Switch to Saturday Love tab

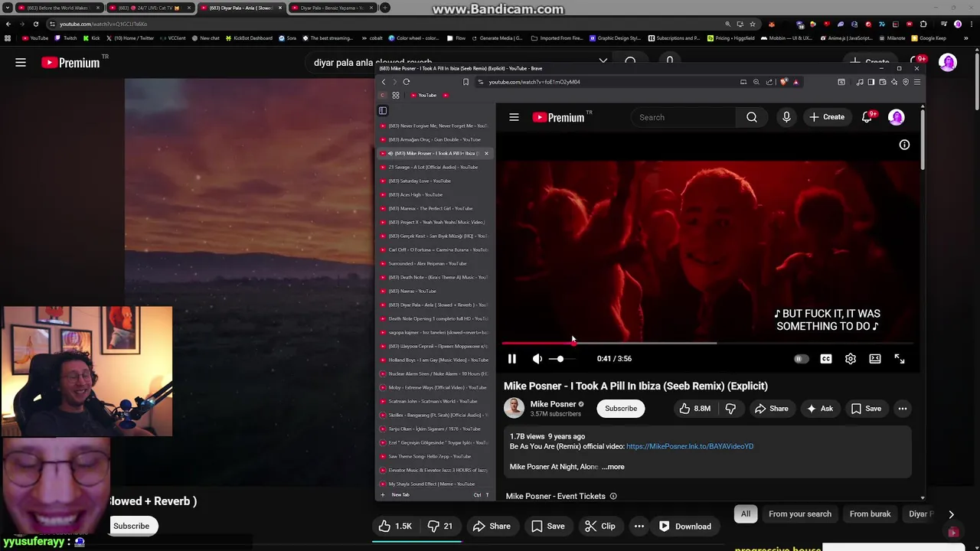click(434, 181)
